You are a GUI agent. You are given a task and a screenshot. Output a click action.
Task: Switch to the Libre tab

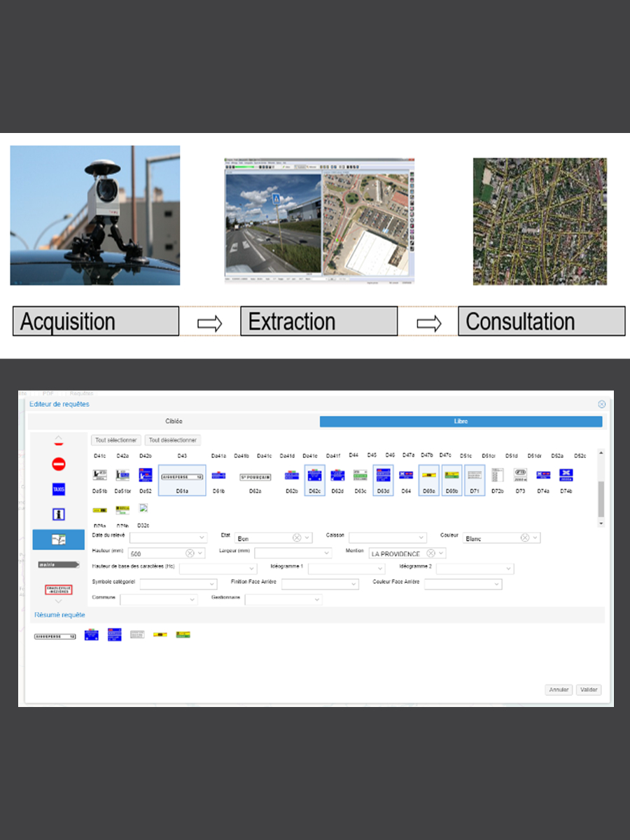[x=461, y=421]
